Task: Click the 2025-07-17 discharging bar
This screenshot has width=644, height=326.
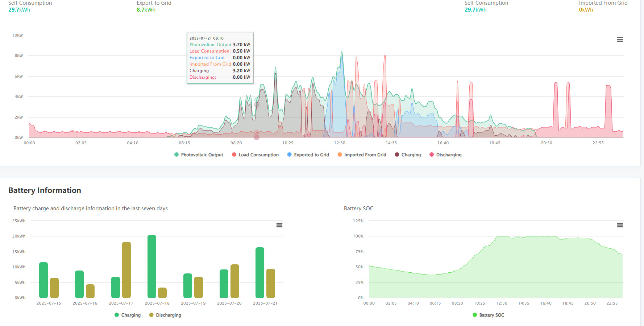Action: (x=126, y=270)
